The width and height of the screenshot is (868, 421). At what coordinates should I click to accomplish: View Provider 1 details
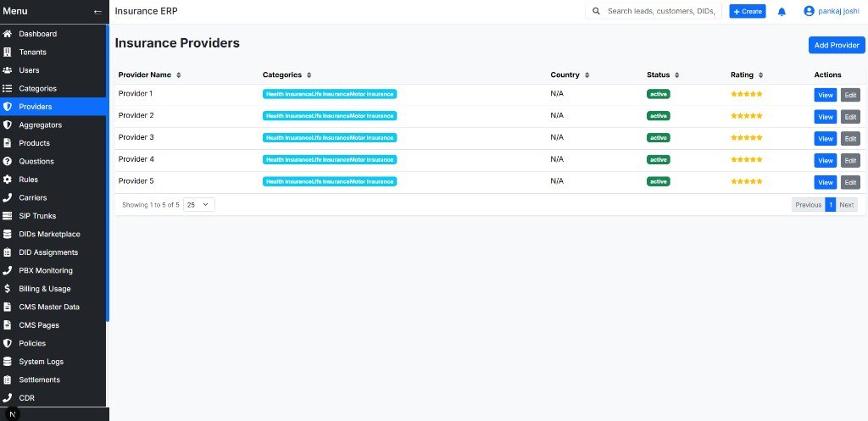[825, 95]
